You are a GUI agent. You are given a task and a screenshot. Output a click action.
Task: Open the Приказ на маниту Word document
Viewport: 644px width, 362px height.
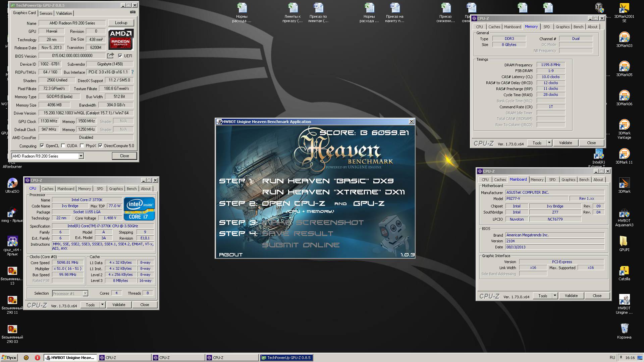coord(395,13)
